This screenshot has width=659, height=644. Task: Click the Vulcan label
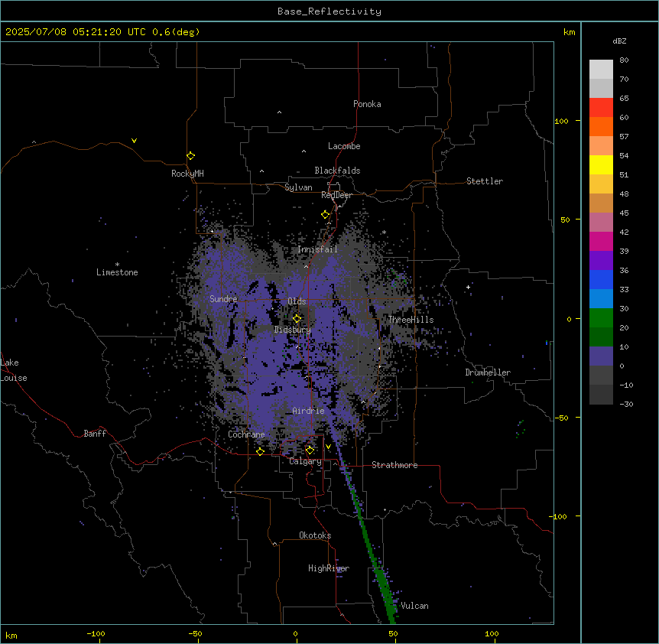414,606
